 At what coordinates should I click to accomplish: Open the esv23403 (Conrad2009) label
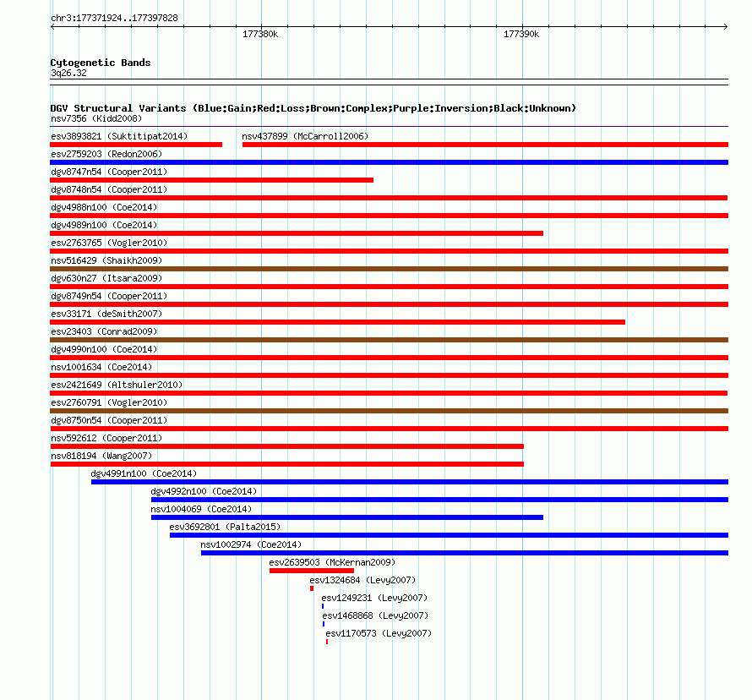click(x=104, y=331)
